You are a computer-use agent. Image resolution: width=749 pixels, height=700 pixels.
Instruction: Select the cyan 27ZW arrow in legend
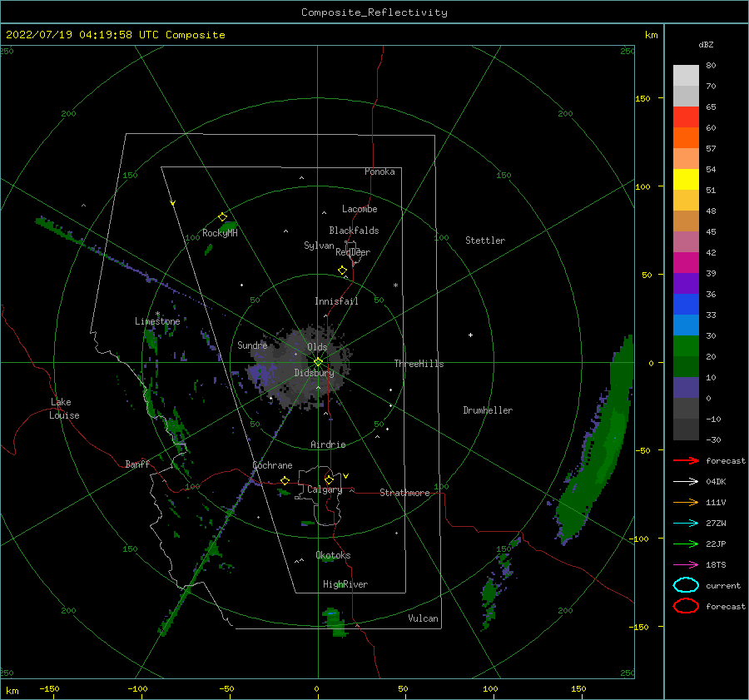(686, 524)
